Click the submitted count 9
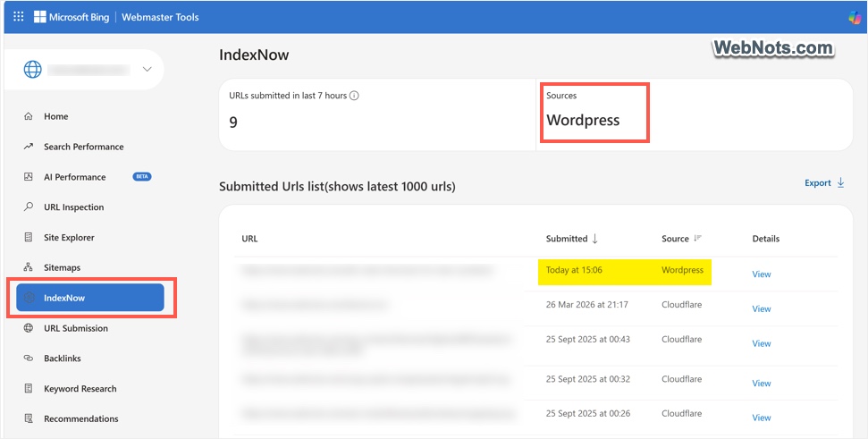The height and width of the screenshot is (439, 868). [x=233, y=122]
